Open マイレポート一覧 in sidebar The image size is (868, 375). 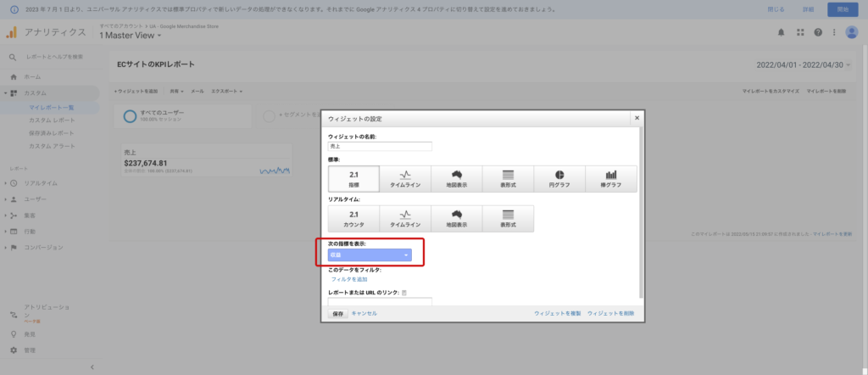click(52, 108)
